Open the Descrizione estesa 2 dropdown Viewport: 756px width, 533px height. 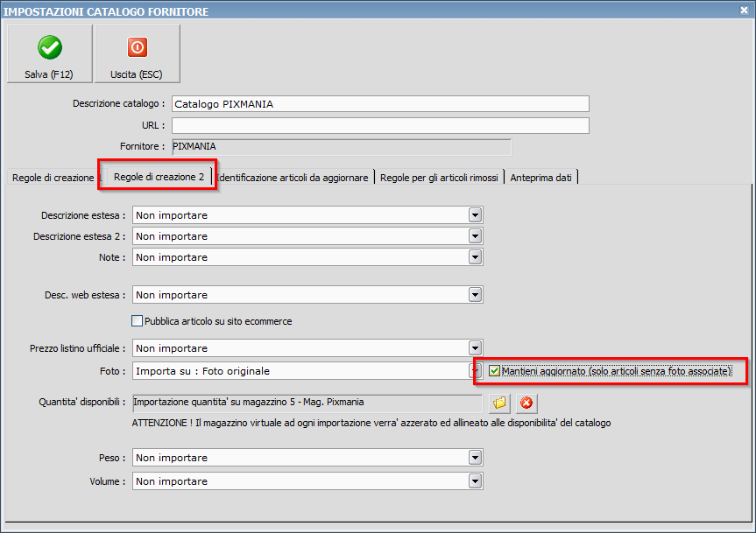click(475, 236)
